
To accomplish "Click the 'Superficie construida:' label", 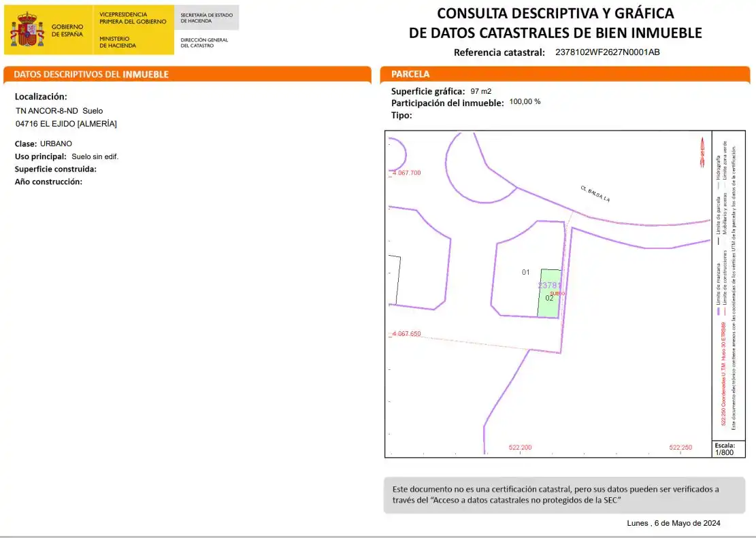I will click(x=55, y=169).
